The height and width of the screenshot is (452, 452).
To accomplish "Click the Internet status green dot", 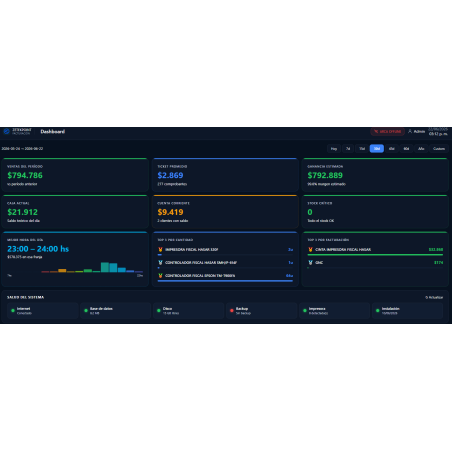I will click(x=13, y=311).
